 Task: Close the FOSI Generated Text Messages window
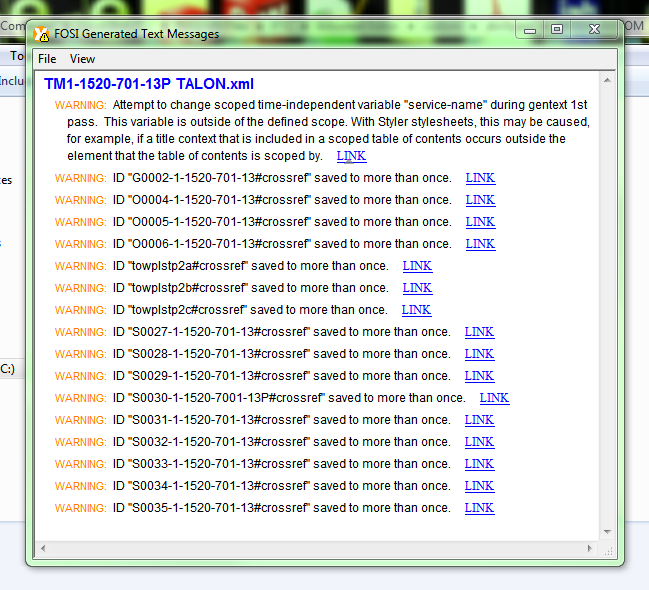[x=594, y=30]
